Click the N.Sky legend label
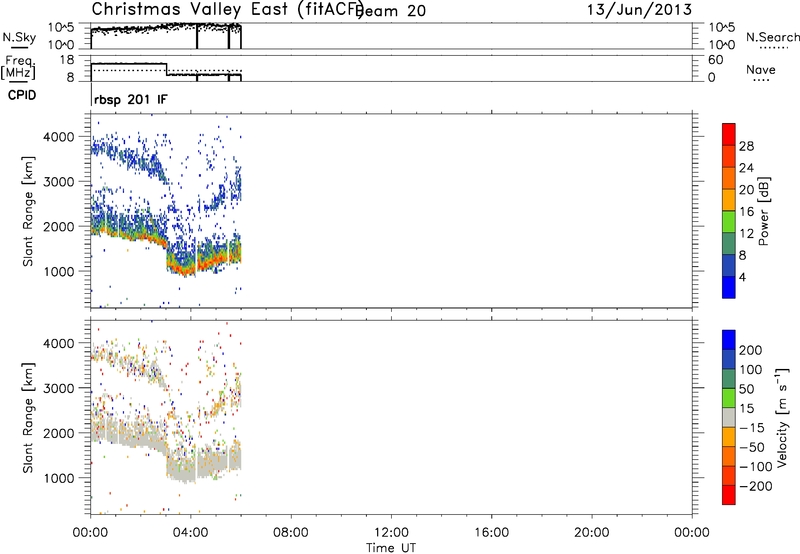Screen dimensions: 800x554 [19, 38]
